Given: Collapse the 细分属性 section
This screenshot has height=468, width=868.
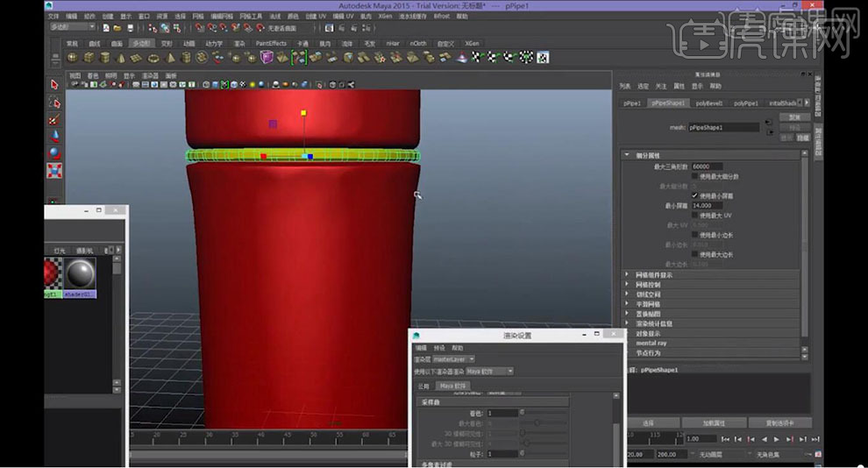Looking at the screenshot, I should pos(627,155).
